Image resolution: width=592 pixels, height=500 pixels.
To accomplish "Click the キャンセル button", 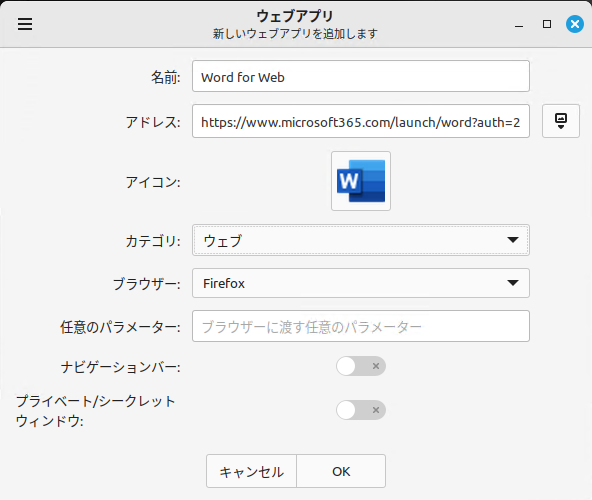I will 251,471.
